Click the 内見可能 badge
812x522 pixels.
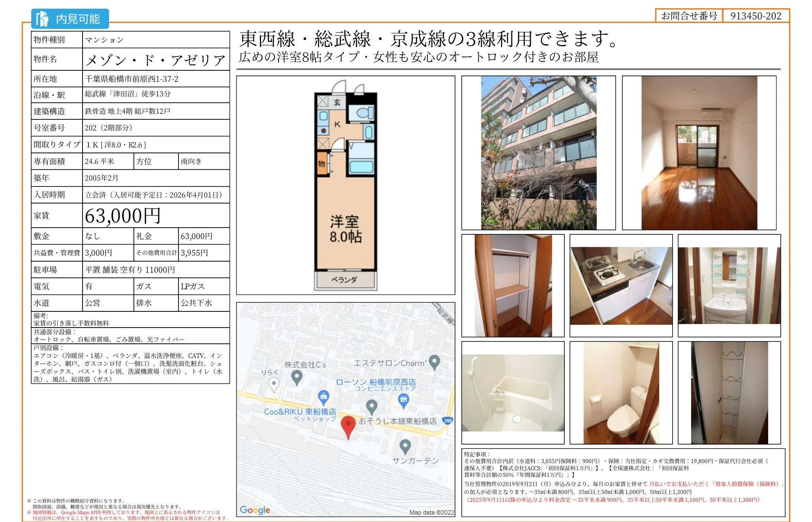pyautogui.click(x=70, y=19)
